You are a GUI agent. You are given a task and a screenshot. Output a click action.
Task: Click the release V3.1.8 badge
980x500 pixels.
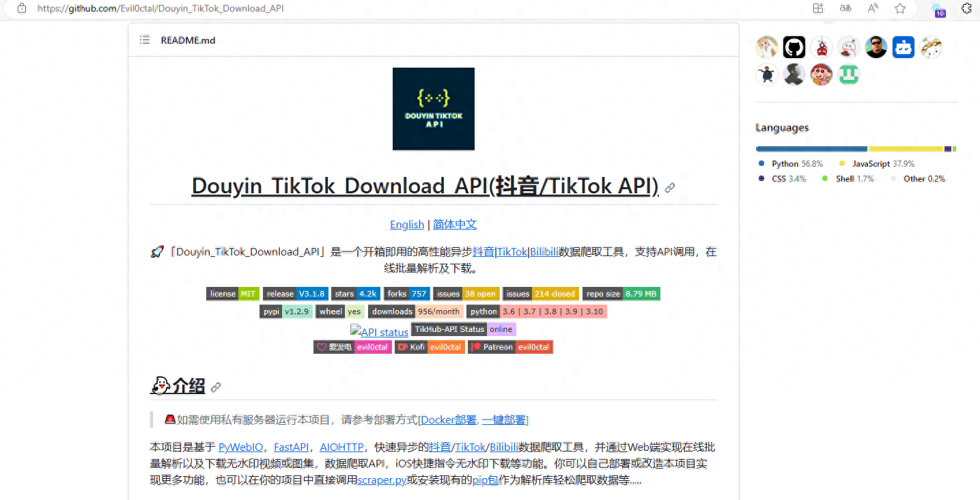295,294
